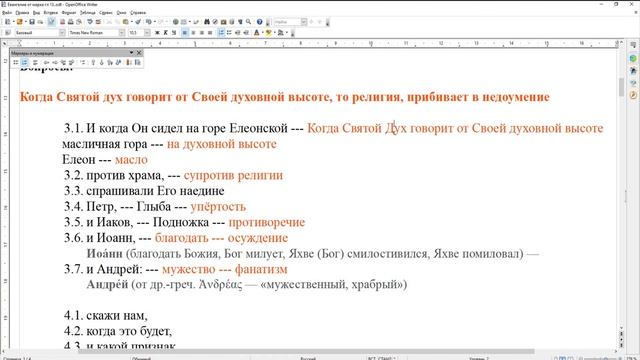Open the Сервис menu
640x360 pixels.
click(106, 13)
